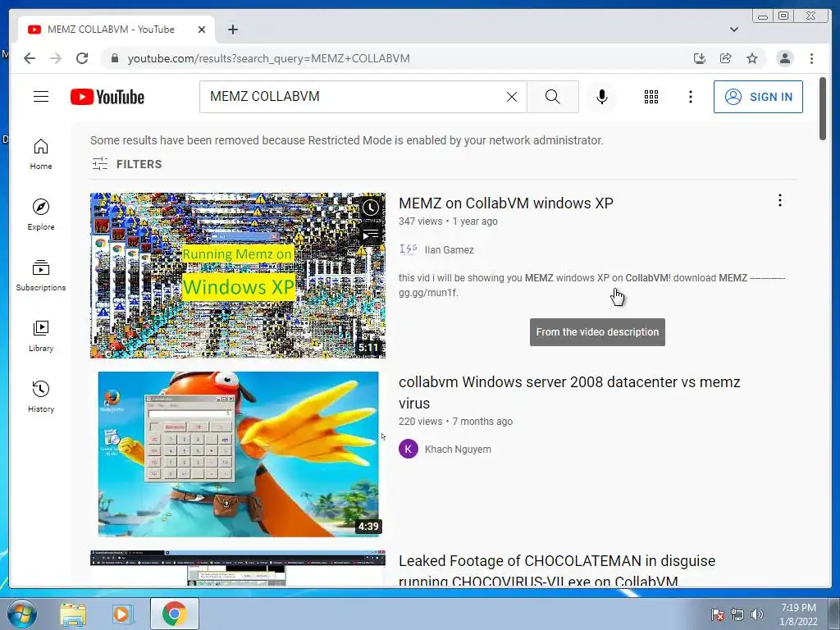Visit the Khach Nguyem channel
Screen dimensions: 840x630
coord(458,449)
